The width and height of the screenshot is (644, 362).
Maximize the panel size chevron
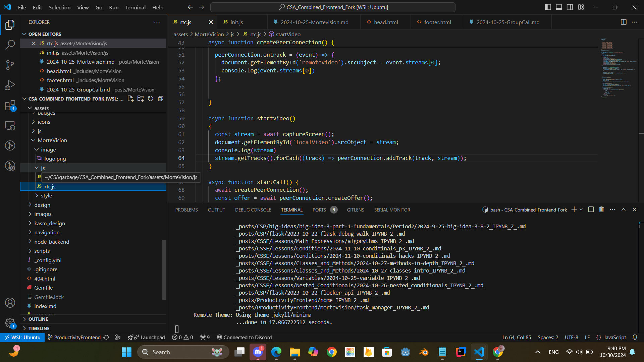coord(624,209)
